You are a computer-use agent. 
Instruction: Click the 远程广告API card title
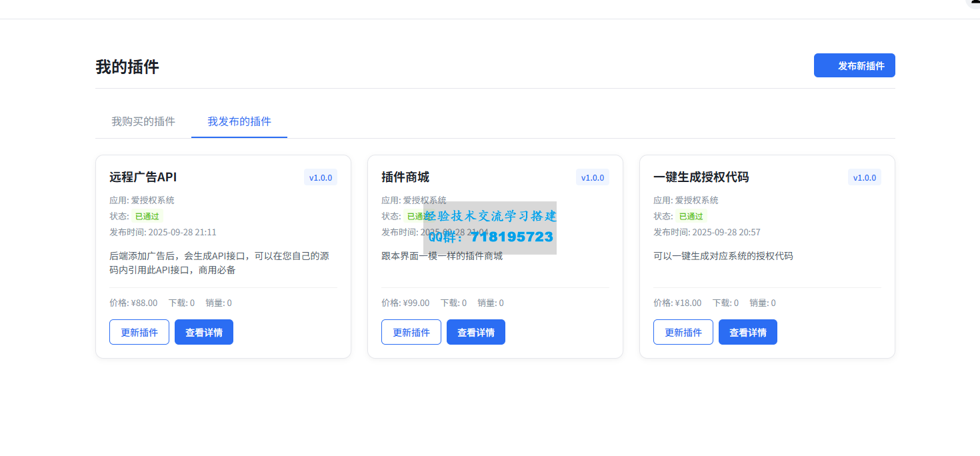click(143, 177)
